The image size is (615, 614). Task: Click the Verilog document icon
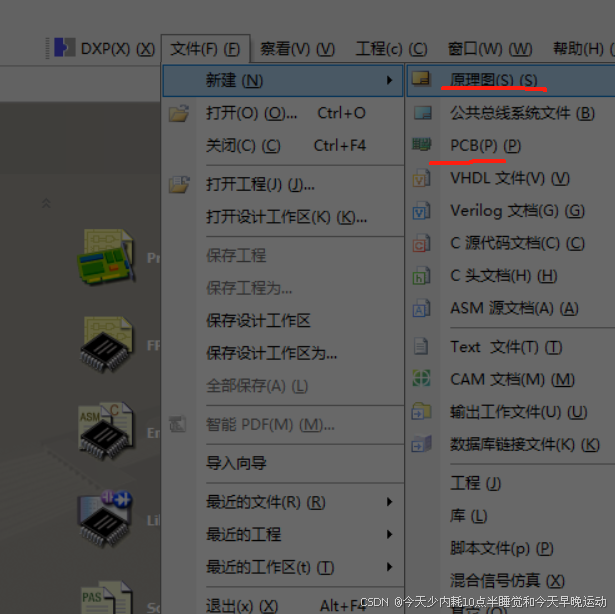coord(422,210)
